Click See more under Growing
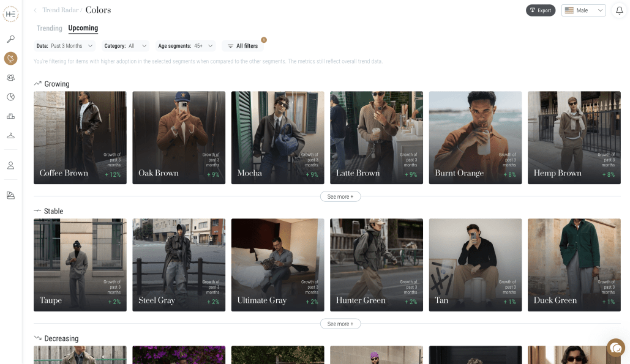630x364 pixels. pos(340,196)
